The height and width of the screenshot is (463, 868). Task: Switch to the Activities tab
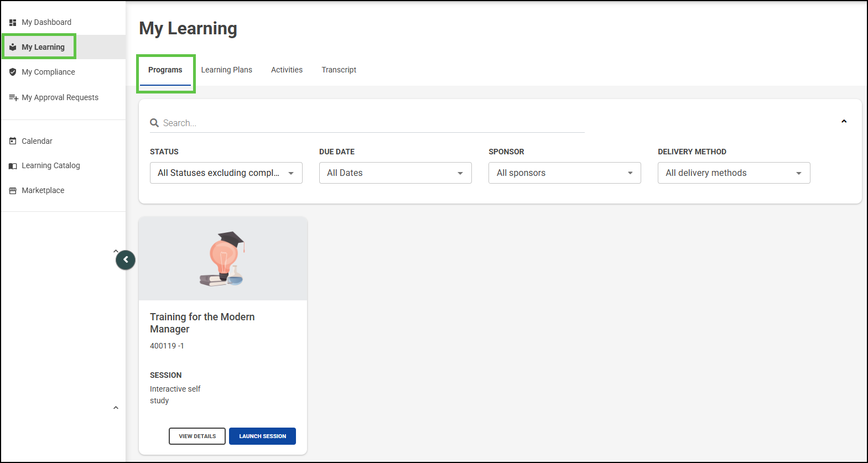[x=287, y=70]
